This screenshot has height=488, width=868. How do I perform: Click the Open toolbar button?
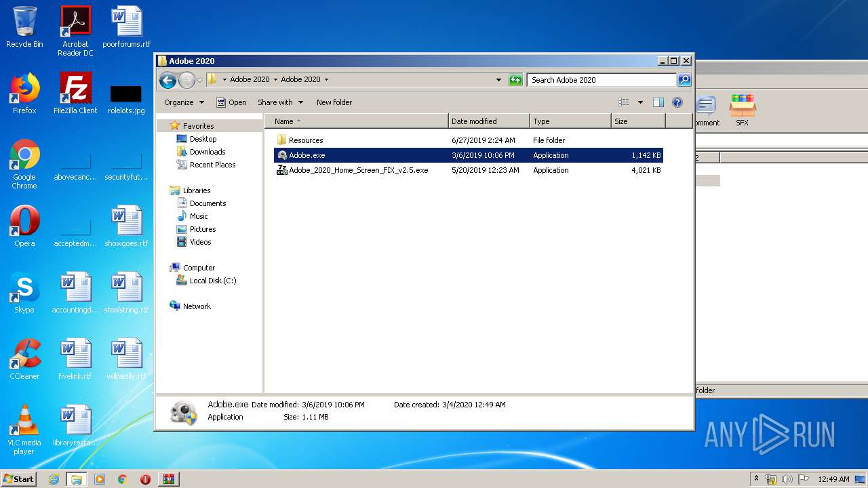tap(231, 102)
